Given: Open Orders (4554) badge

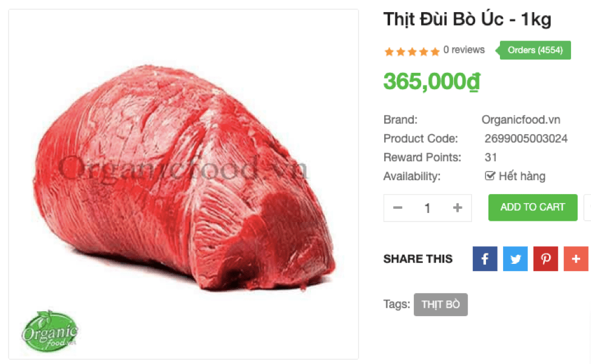Looking at the screenshot, I should [535, 50].
